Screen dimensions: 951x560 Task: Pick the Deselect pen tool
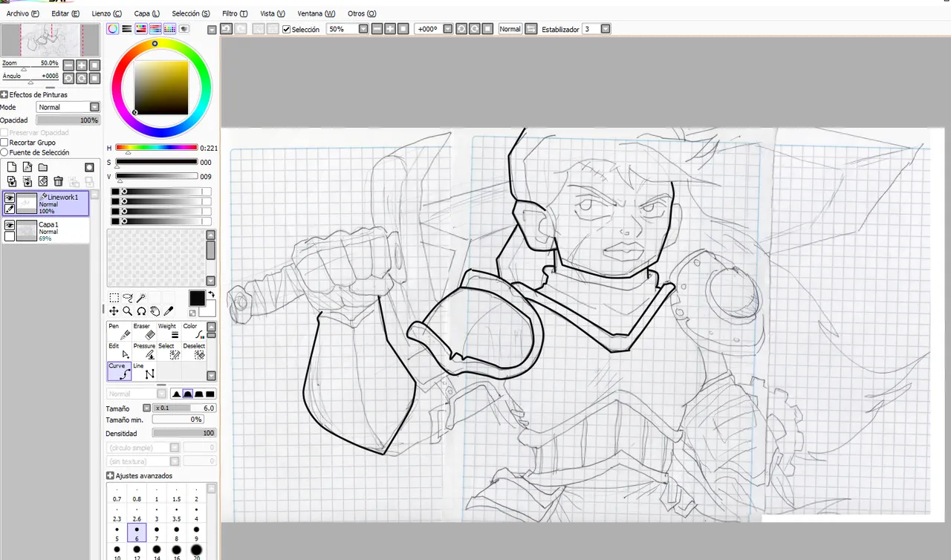coord(193,351)
